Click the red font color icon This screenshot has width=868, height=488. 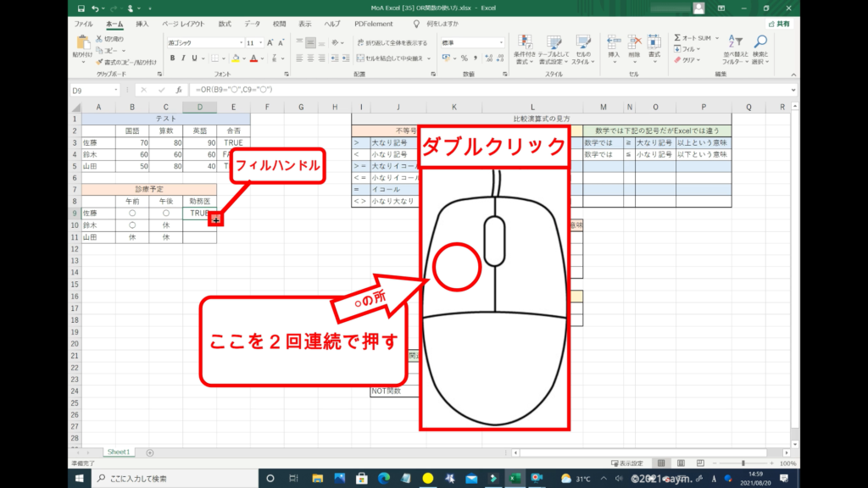click(254, 58)
